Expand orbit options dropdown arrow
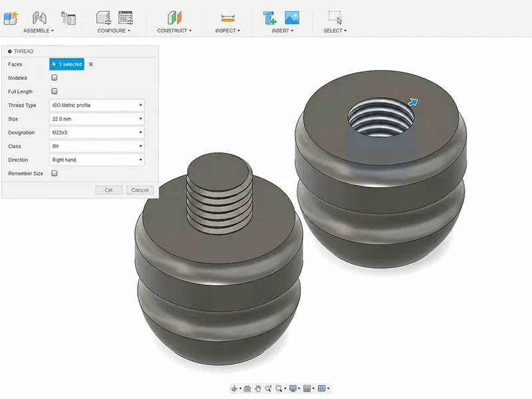Screen dimensions: 532x399 pyautogui.click(x=241, y=388)
